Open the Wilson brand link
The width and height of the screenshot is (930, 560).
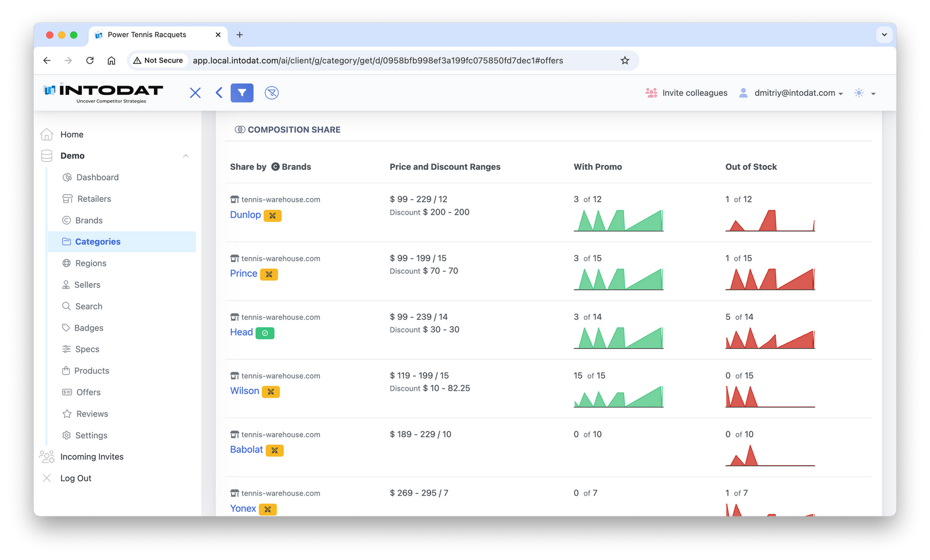(x=245, y=391)
